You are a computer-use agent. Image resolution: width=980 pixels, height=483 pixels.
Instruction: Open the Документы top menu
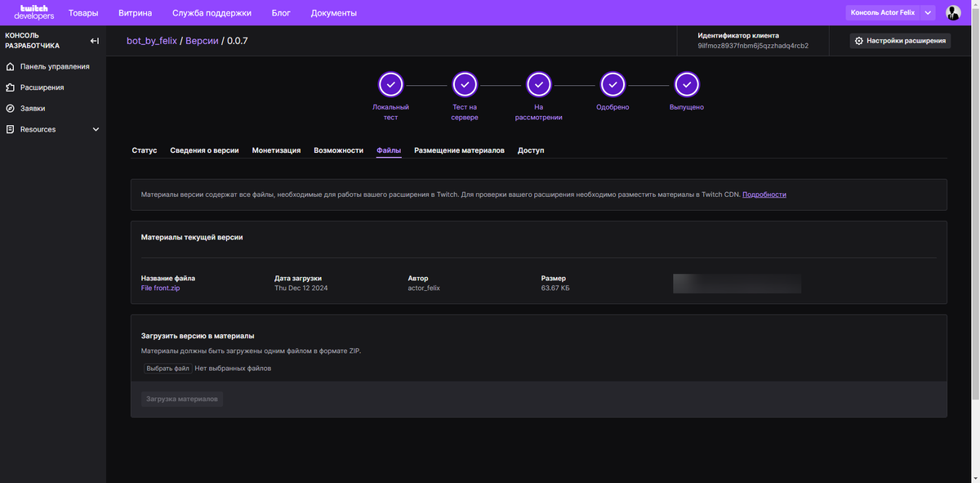(334, 13)
